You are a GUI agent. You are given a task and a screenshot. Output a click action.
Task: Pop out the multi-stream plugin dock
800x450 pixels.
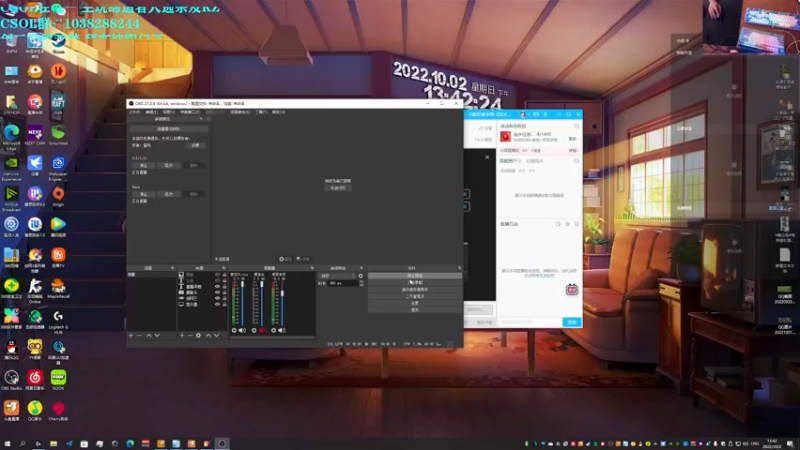pyautogui.click(x=201, y=119)
